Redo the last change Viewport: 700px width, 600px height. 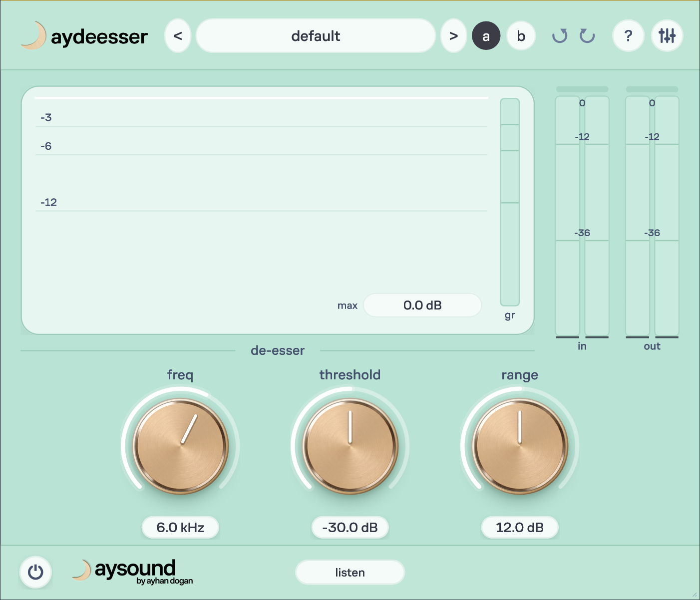[x=587, y=36]
